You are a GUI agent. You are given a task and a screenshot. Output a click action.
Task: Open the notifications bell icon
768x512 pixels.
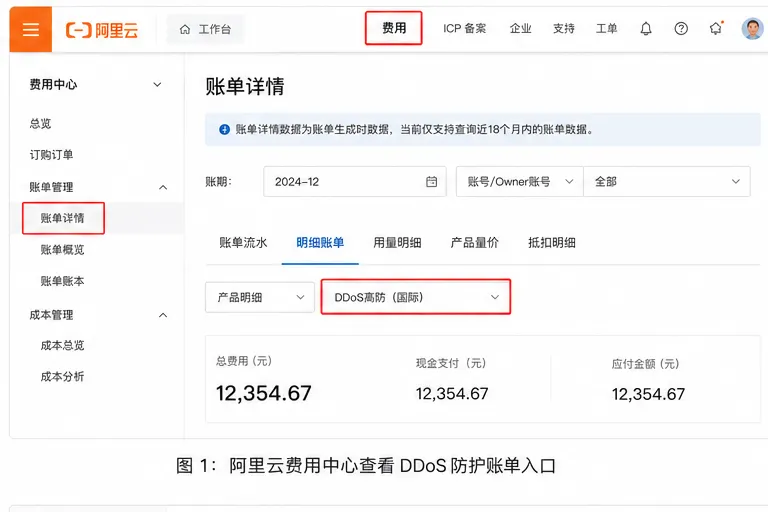point(646,29)
